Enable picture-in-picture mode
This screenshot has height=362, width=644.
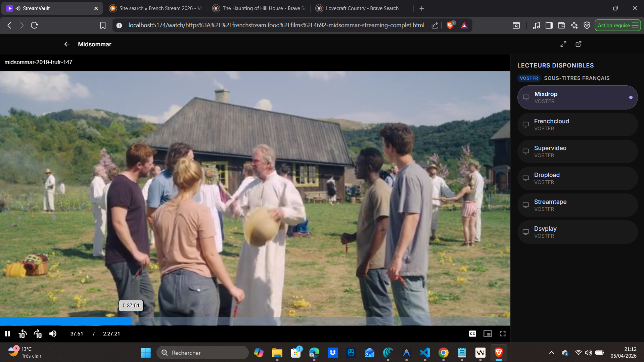click(x=488, y=333)
